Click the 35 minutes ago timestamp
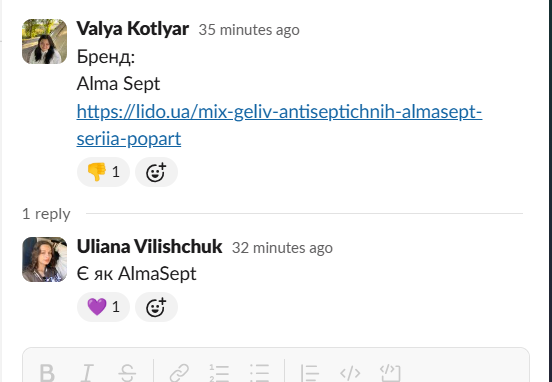The height and width of the screenshot is (382, 552). 249,30
